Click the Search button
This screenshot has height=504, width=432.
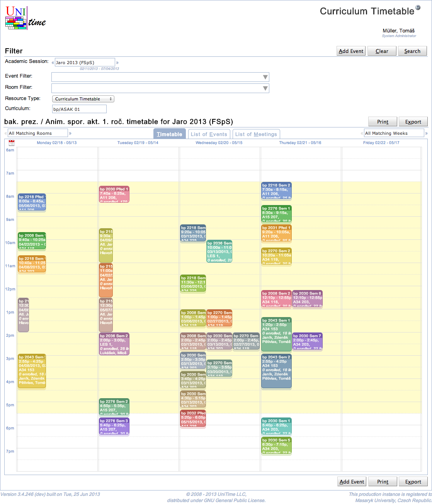click(x=412, y=51)
